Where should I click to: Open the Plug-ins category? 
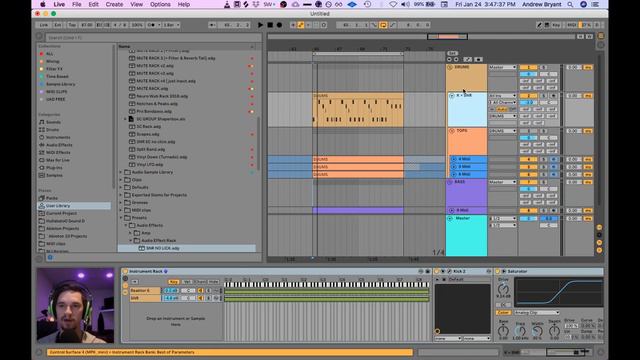(x=54, y=167)
